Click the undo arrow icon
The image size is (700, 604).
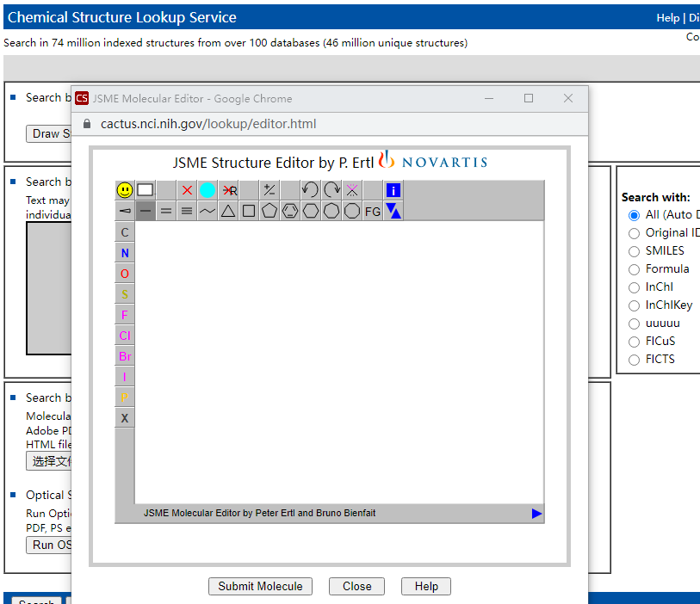tap(310, 190)
